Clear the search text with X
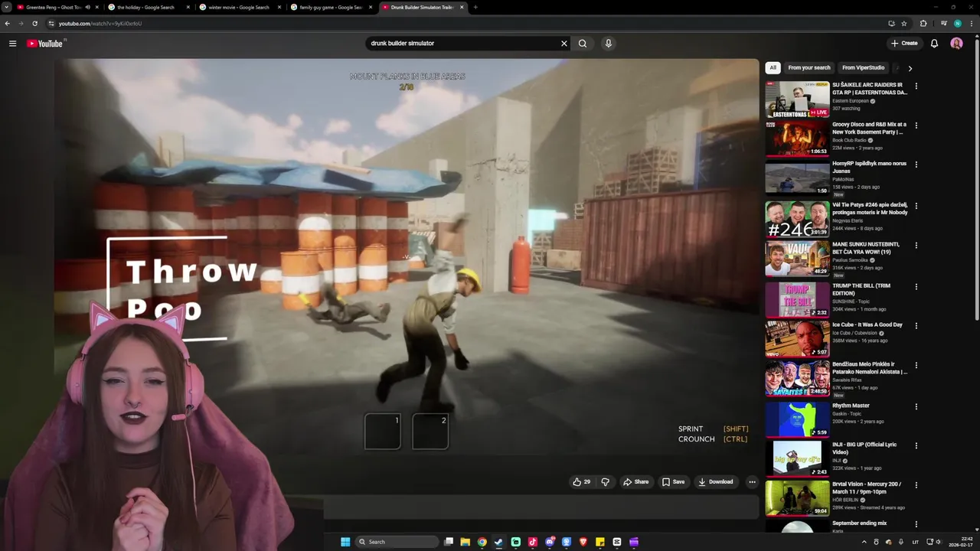980x551 pixels. pyautogui.click(x=564, y=44)
